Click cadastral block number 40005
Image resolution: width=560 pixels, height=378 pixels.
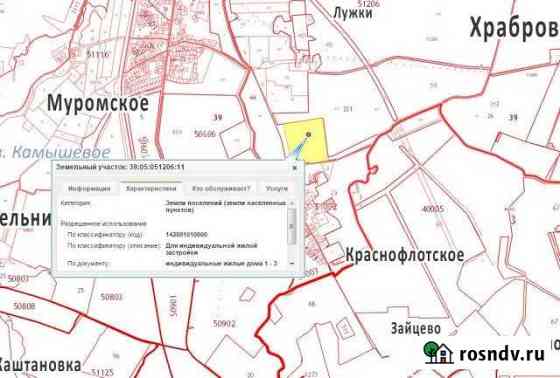(x=433, y=209)
